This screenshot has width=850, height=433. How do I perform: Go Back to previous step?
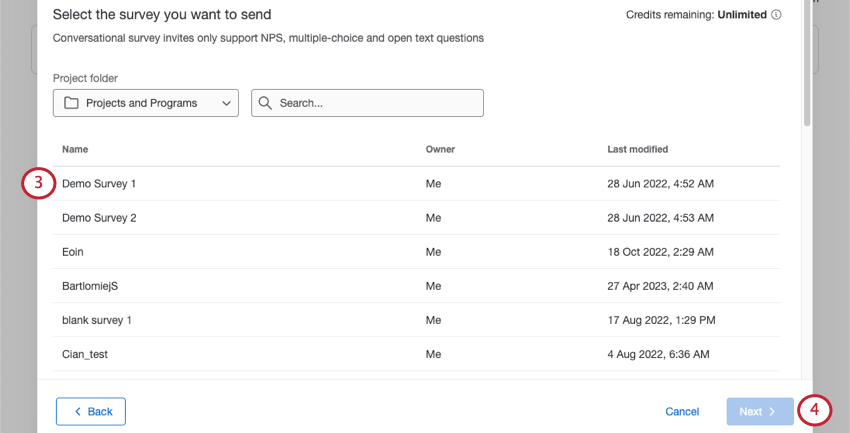(91, 411)
